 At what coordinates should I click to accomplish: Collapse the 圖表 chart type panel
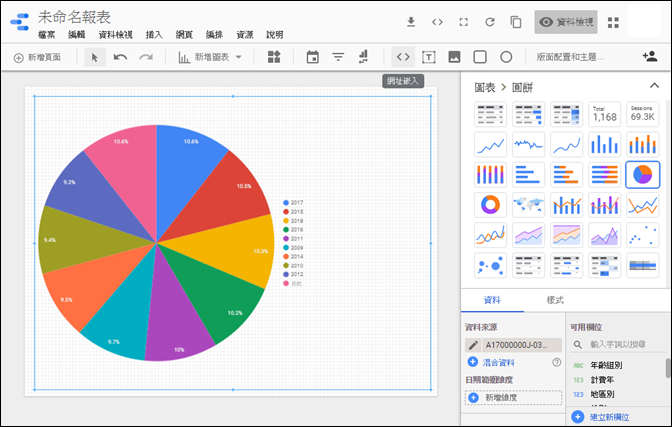pyautogui.click(x=654, y=86)
